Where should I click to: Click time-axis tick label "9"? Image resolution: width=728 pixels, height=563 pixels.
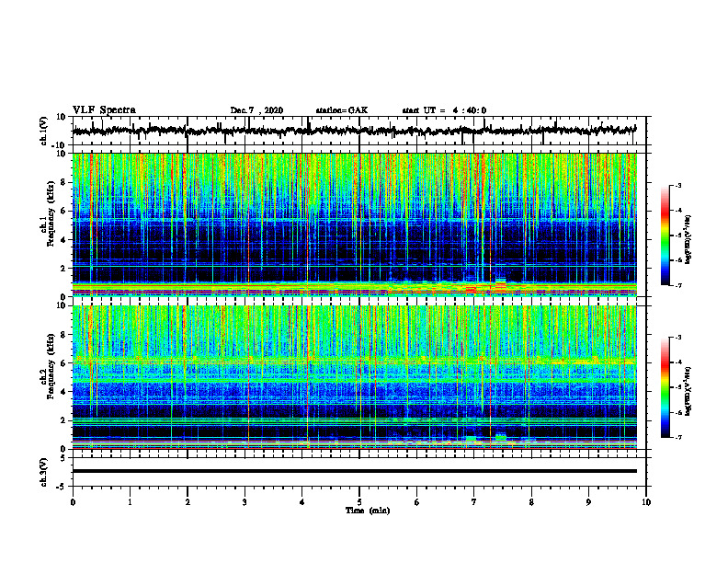point(588,502)
